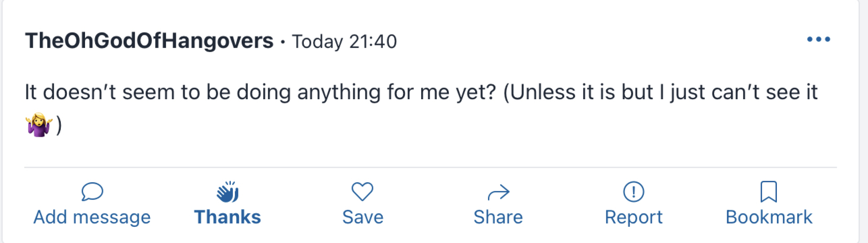Click the Add message label
The image size is (868, 243).
point(92,217)
